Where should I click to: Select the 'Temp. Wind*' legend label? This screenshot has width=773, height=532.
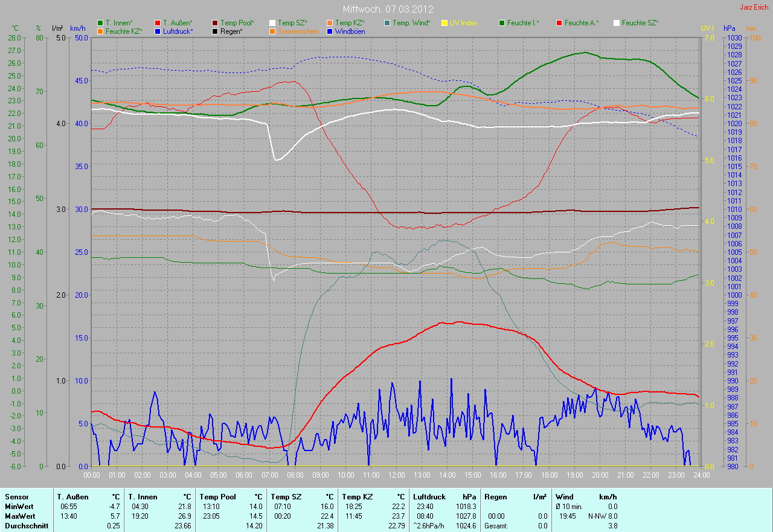coord(411,23)
